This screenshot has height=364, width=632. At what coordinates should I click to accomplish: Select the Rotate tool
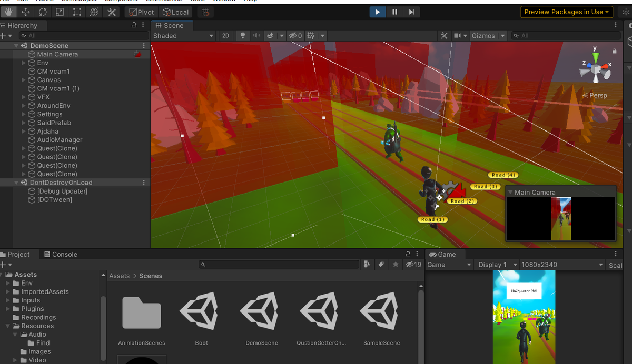click(43, 12)
